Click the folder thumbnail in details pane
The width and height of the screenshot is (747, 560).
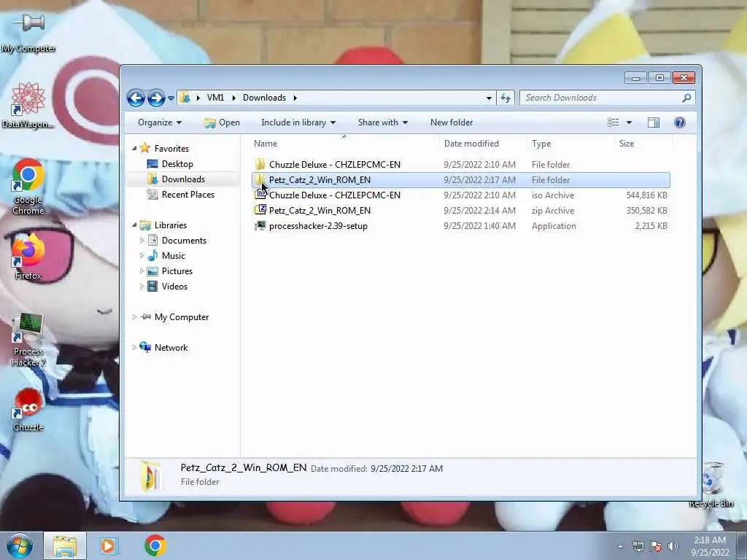pyautogui.click(x=151, y=475)
